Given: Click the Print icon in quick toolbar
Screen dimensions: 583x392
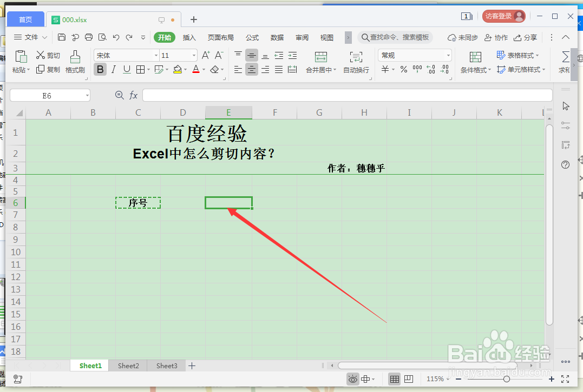Looking at the screenshot, I should pyautogui.click(x=88, y=37).
